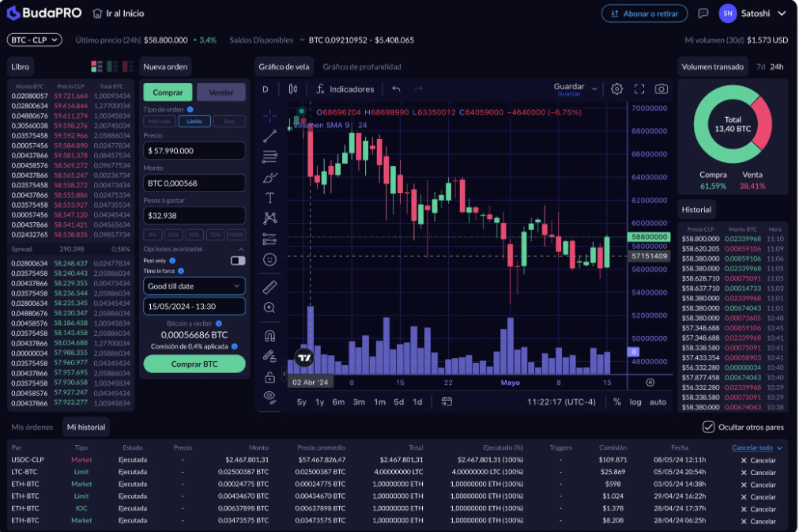Toggle log scale on chart
The height and width of the screenshot is (532, 799).
635,402
